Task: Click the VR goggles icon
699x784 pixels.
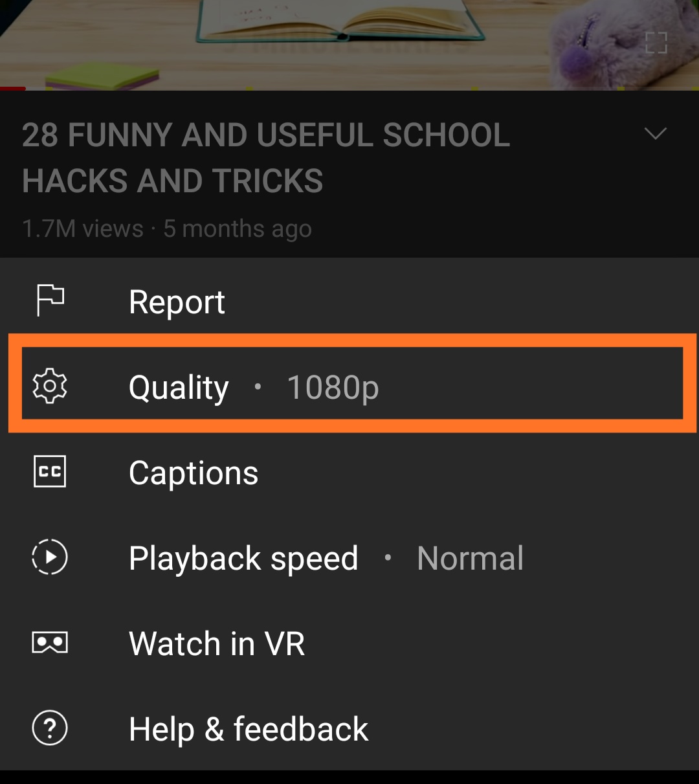Action: [50, 643]
